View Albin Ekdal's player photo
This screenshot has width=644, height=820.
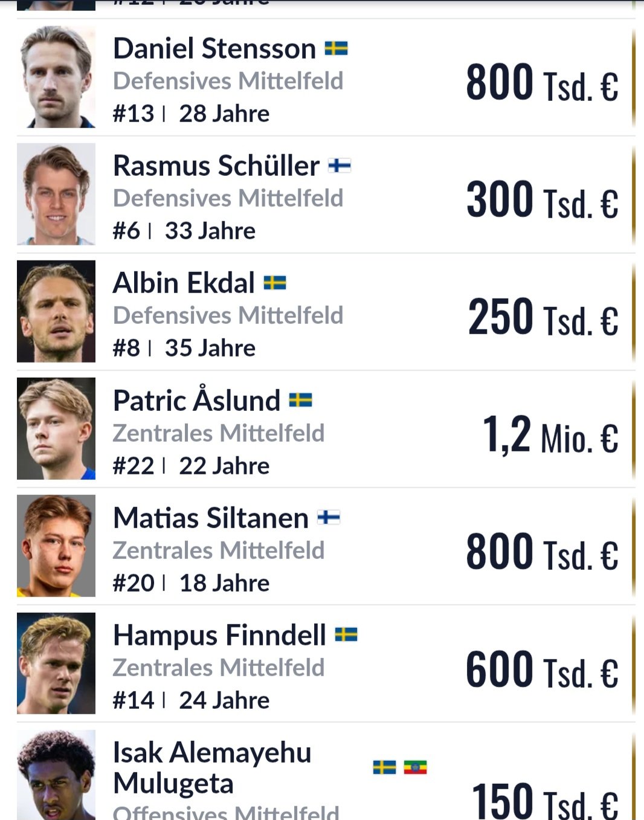click(x=56, y=311)
